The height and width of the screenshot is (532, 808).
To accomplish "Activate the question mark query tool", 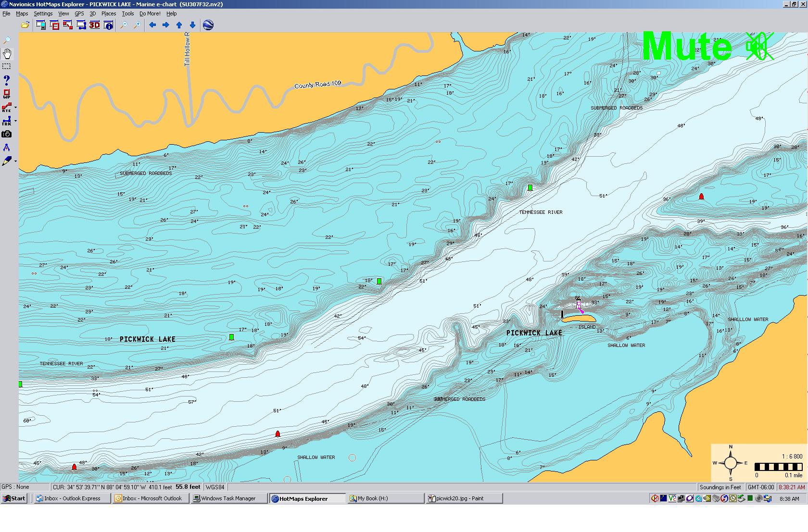I will click(x=7, y=80).
